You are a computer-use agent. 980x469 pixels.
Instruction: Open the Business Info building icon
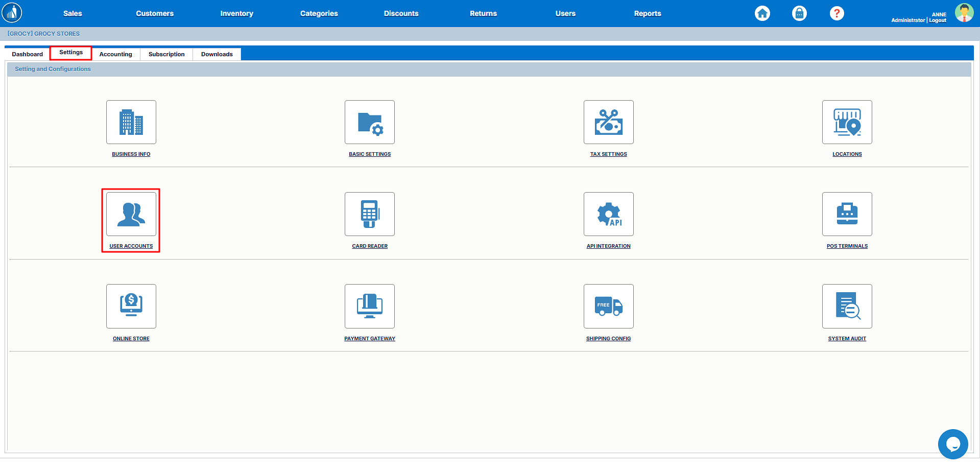click(x=131, y=122)
